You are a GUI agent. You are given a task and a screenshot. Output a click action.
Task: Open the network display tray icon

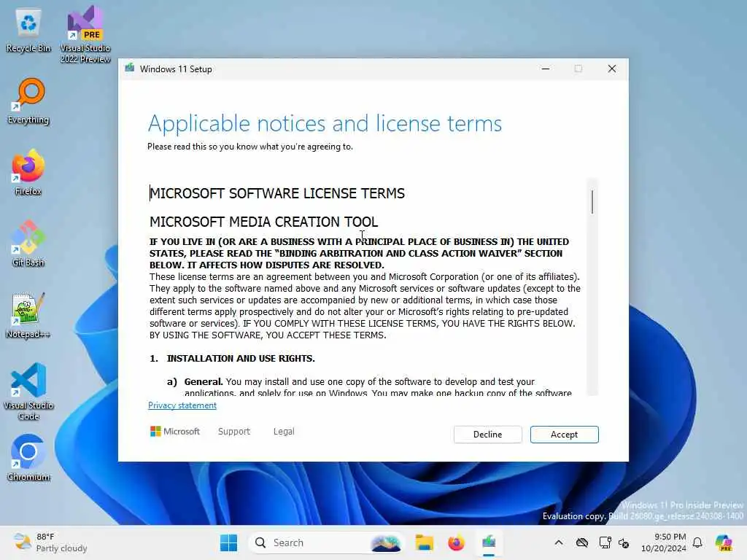point(605,542)
